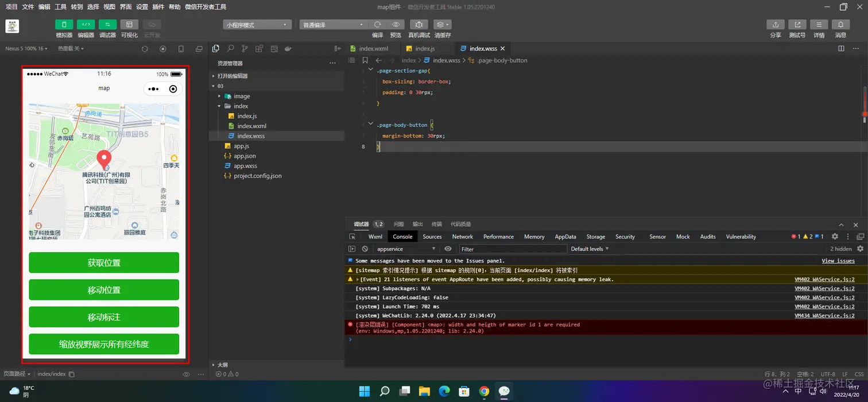Open the Nexus 5 device dropdown

tap(26, 49)
